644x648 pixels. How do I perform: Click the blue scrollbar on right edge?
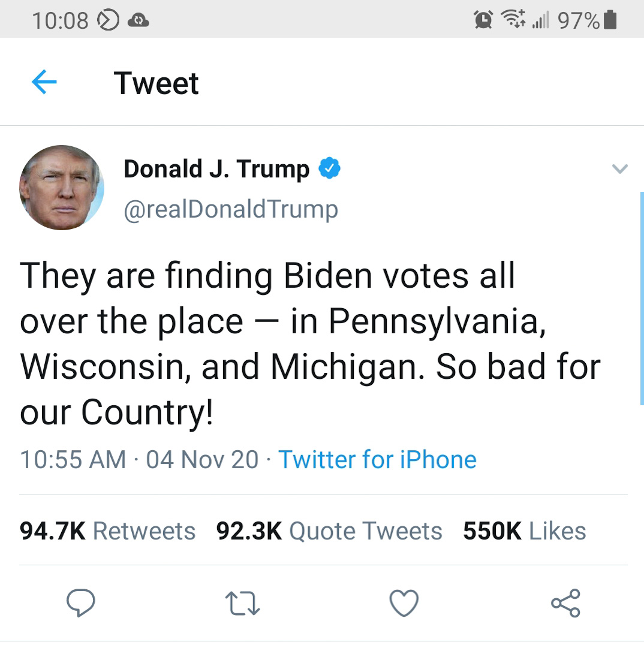[x=642, y=299]
